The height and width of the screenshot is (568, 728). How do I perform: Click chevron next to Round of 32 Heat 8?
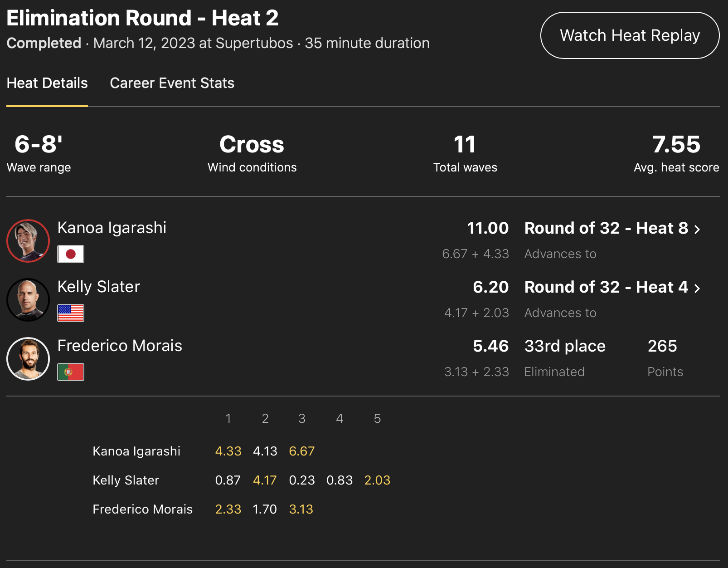pyautogui.click(x=697, y=229)
